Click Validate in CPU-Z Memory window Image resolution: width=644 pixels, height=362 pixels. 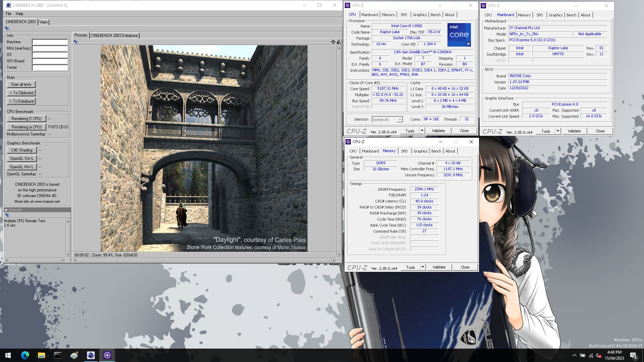(x=439, y=267)
